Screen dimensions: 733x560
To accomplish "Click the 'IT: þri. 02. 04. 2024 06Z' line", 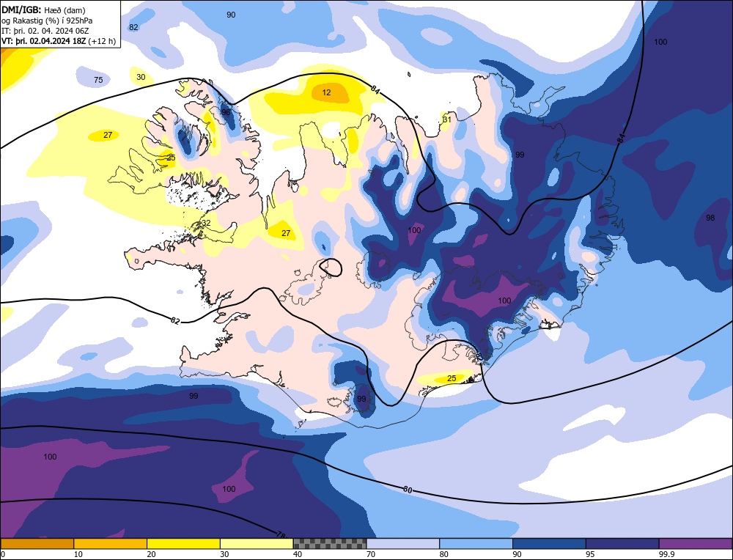I will point(45,31).
